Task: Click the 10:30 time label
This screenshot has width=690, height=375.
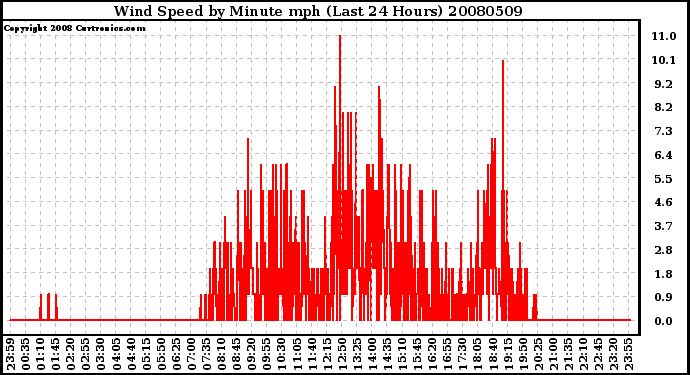Action: coord(282,354)
